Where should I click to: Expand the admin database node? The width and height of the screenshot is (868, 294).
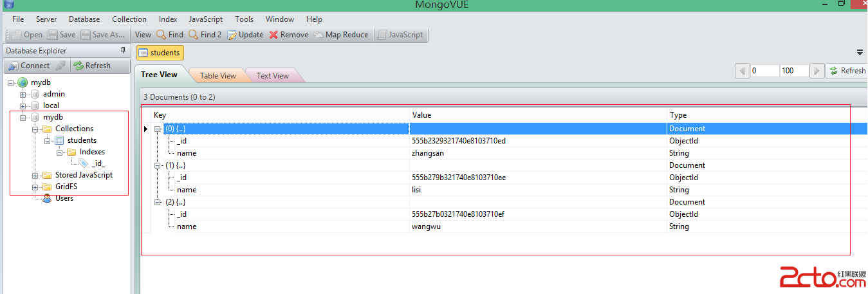pos(23,94)
